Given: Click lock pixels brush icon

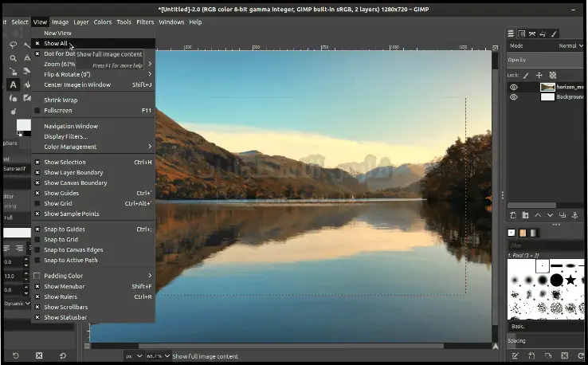Looking at the screenshot, I should pos(527,75).
